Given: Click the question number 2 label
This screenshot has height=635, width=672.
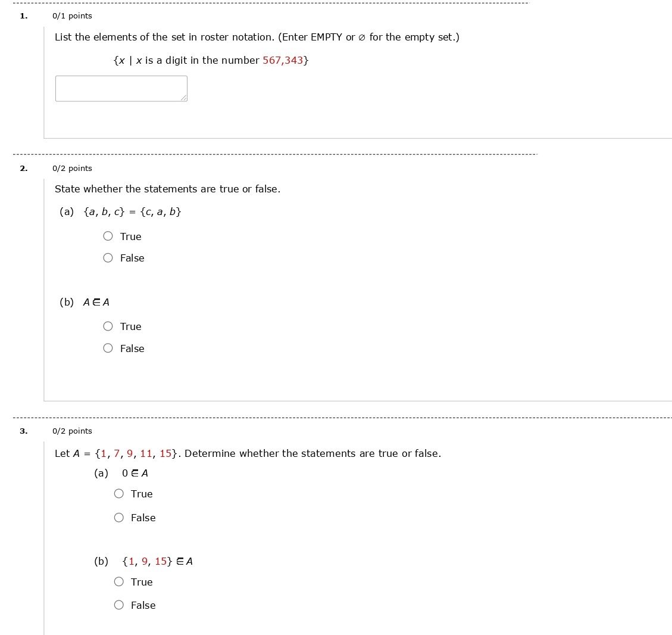Looking at the screenshot, I should pos(23,169).
